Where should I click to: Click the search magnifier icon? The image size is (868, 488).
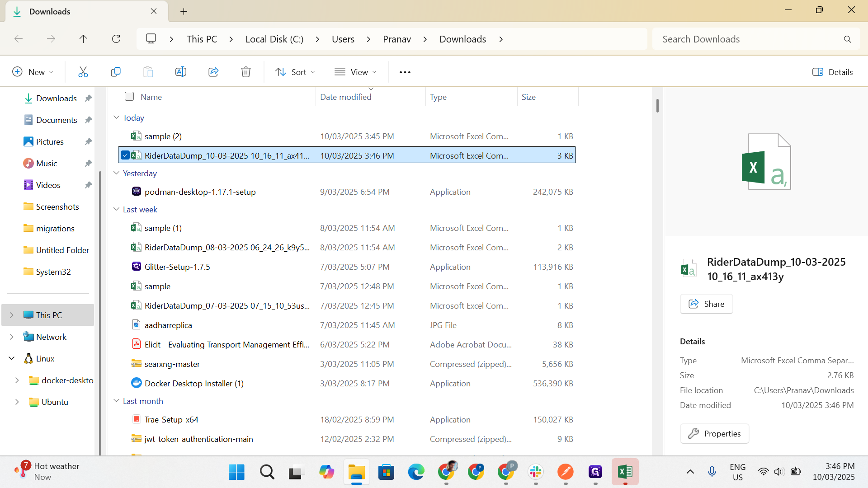pyautogui.click(x=848, y=39)
